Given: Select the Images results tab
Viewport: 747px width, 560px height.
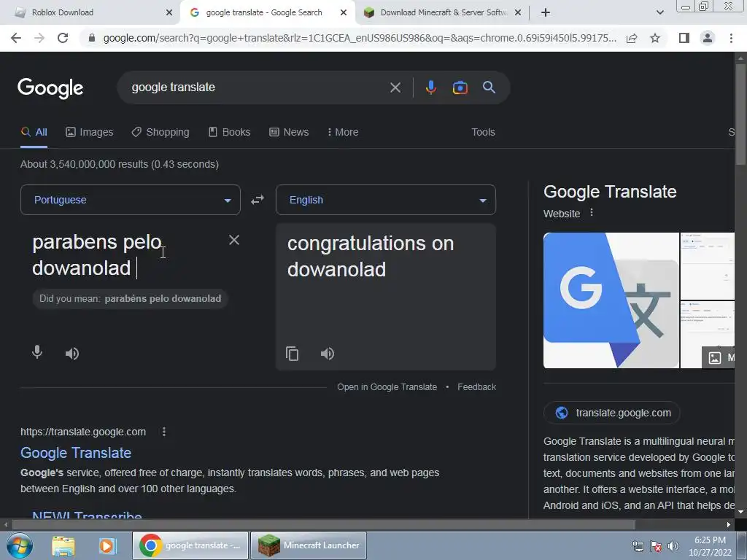Looking at the screenshot, I should pos(89,132).
